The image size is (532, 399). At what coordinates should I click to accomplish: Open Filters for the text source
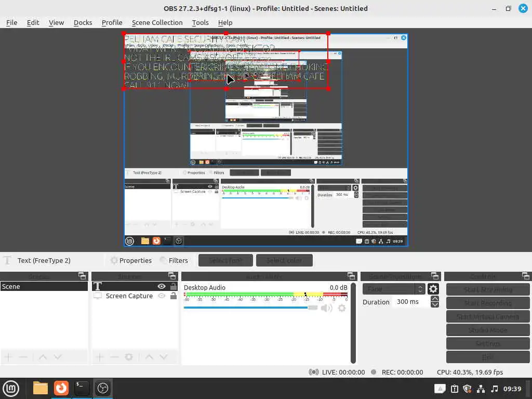(x=174, y=261)
